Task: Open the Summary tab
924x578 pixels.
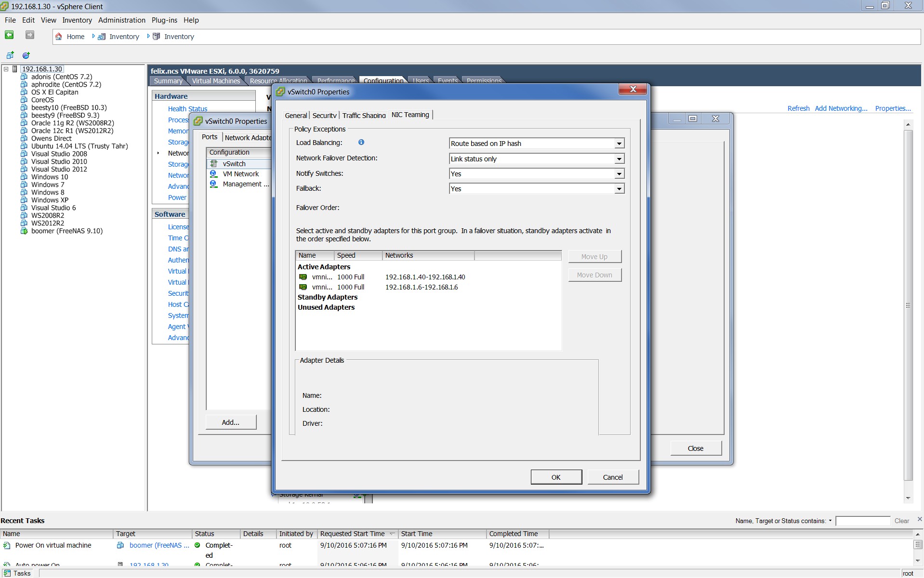Action: (x=168, y=81)
